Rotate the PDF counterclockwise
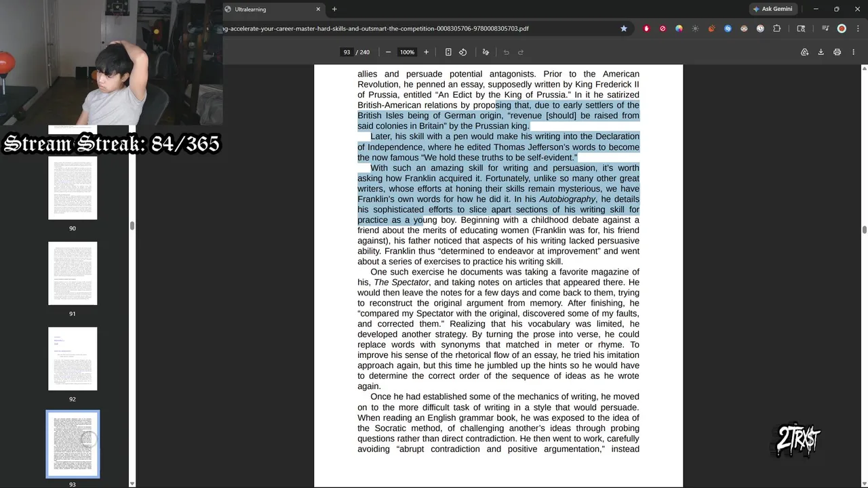Screen dimensions: 868x488 pos(462,52)
